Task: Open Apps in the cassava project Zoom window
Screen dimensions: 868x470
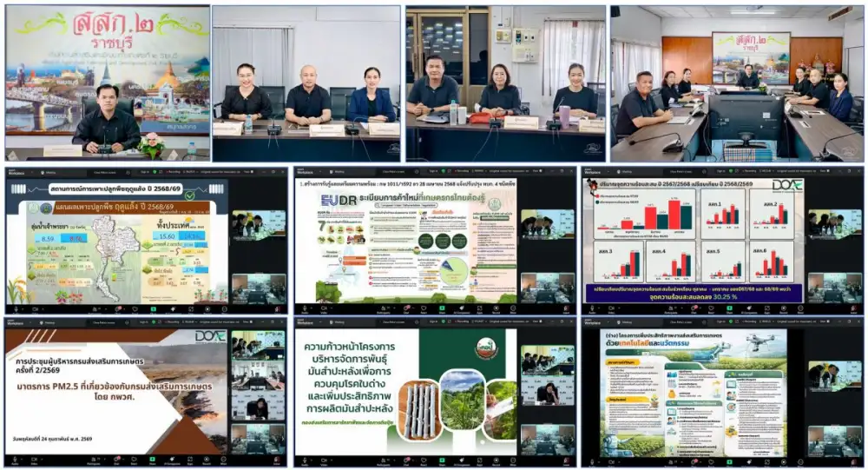Action: click(479, 461)
